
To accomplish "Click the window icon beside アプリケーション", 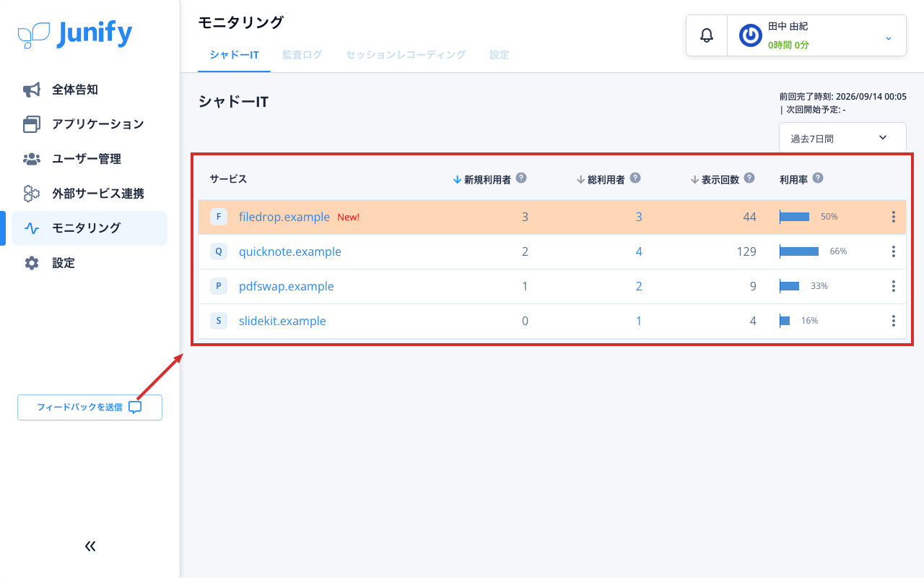I will tap(32, 124).
